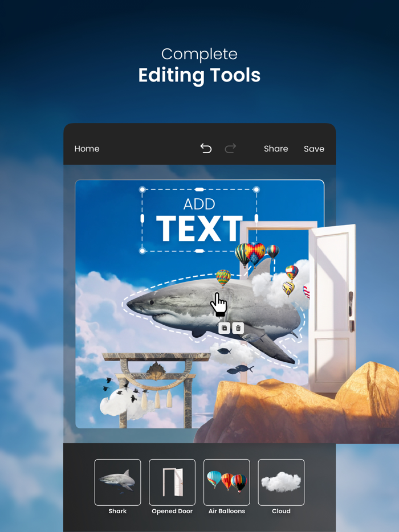399x532 pixels.
Task: Tap the undo arrow icon
Action: coord(206,148)
